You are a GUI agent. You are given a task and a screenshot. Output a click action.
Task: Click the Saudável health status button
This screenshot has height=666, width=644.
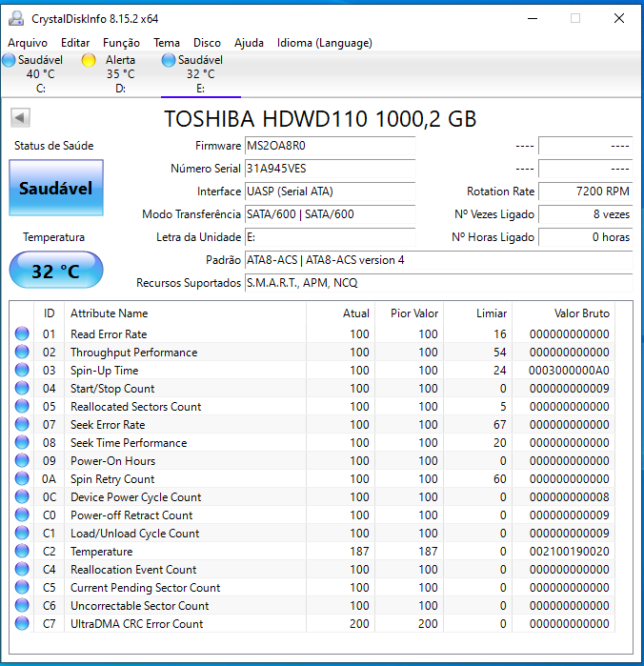click(x=56, y=188)
